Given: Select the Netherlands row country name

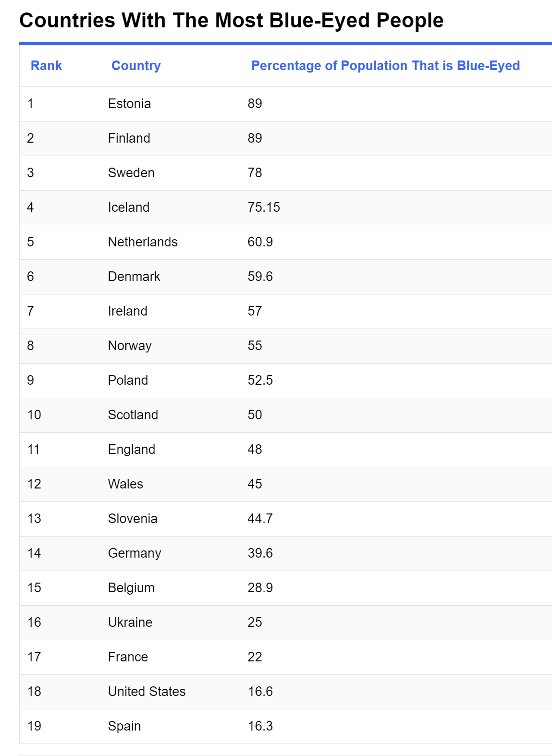Looking at the screenshot, I should pyautogui.click(x=143, y=242).
